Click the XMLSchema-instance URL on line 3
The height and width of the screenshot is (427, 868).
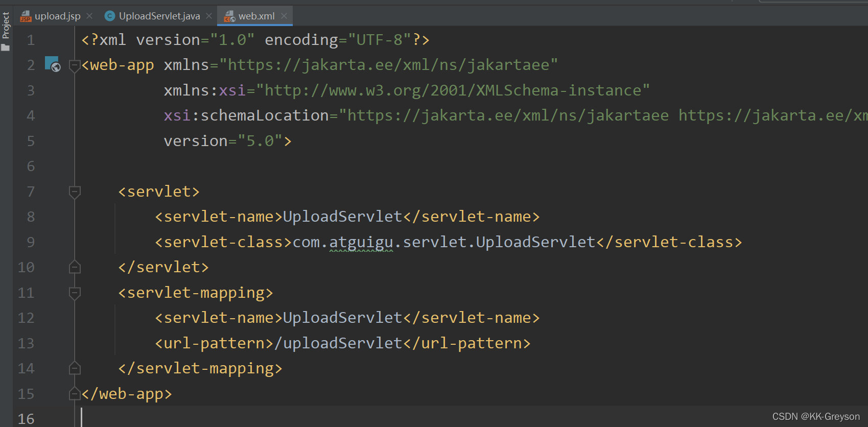[453, 90]
